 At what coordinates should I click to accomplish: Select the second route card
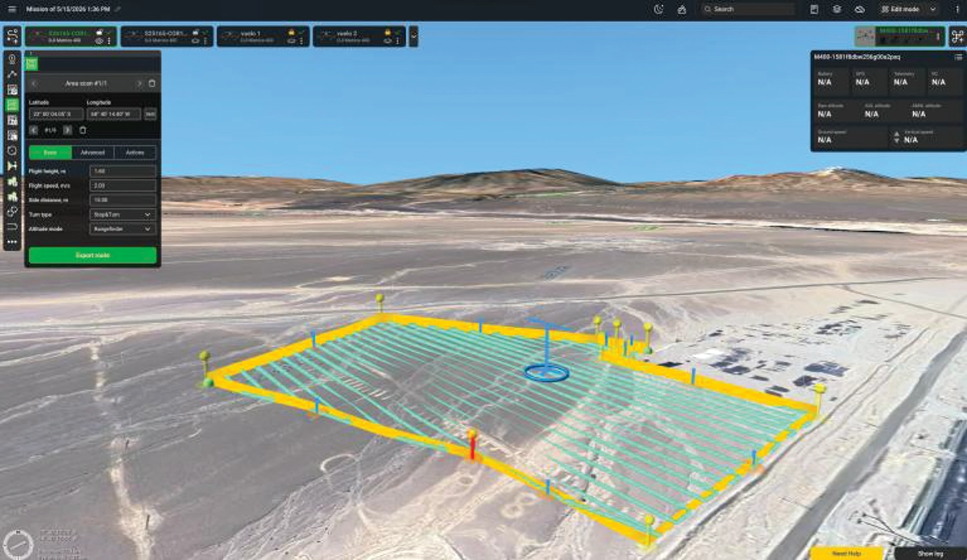(167, 36)
